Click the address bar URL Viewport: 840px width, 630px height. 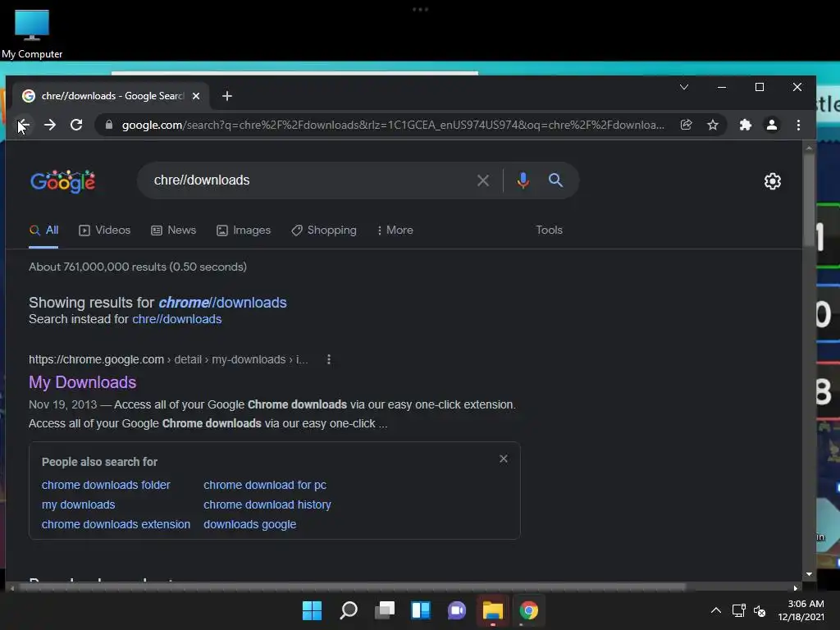point(393,125)
